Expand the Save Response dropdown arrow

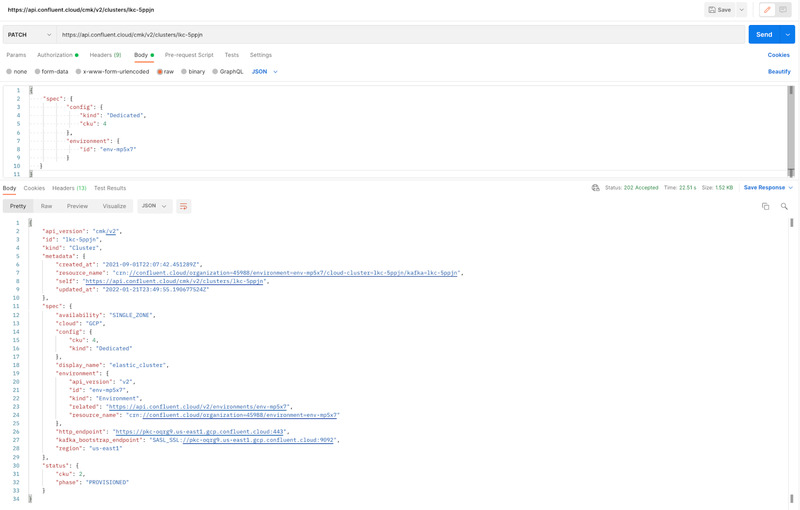click(x=791, y=188)
